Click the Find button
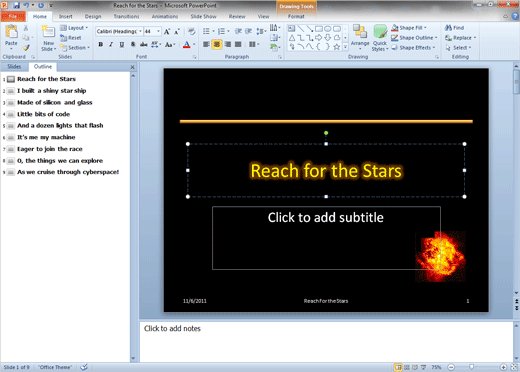This screenshot has height=372, width=520. 454,28
